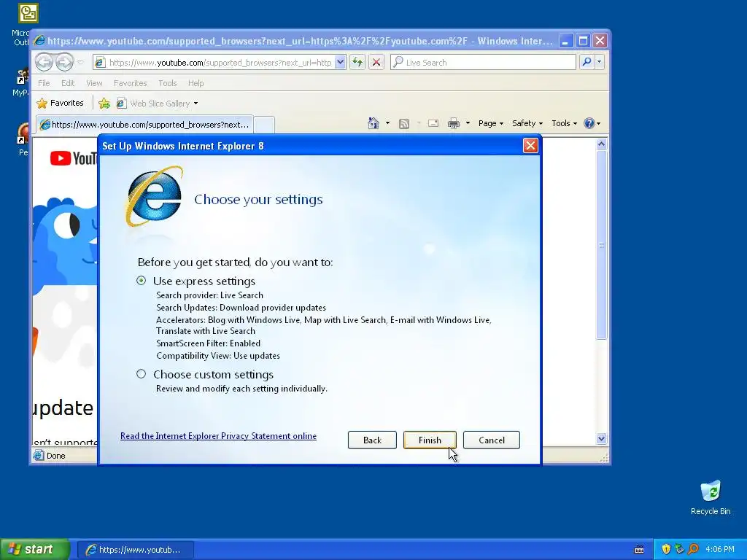The image size is (747, 560).
Task: Expand the address bar history dropdown
Action: click(x=340, y=63)
